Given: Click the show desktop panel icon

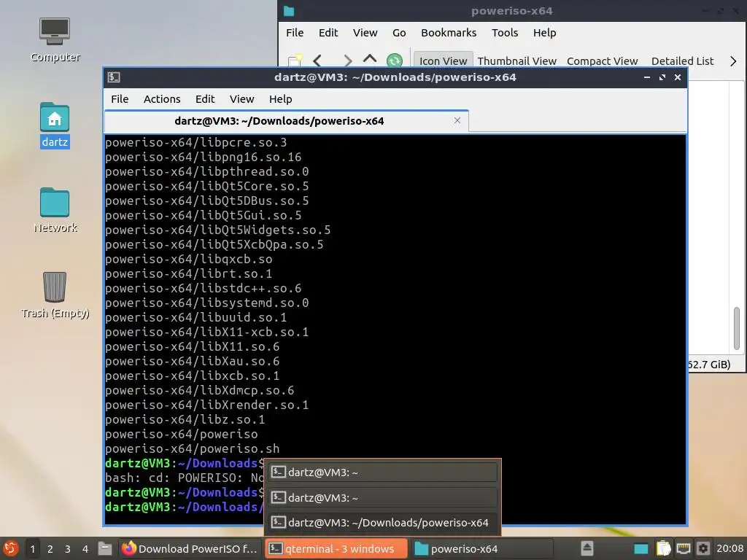Looking at the screenshot, I should point(640,548).
